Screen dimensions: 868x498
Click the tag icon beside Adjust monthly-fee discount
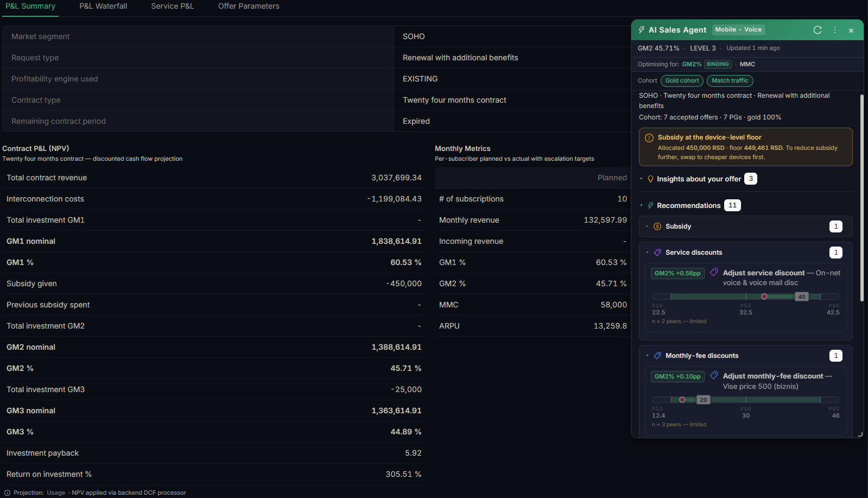click(x=714, y=376)
